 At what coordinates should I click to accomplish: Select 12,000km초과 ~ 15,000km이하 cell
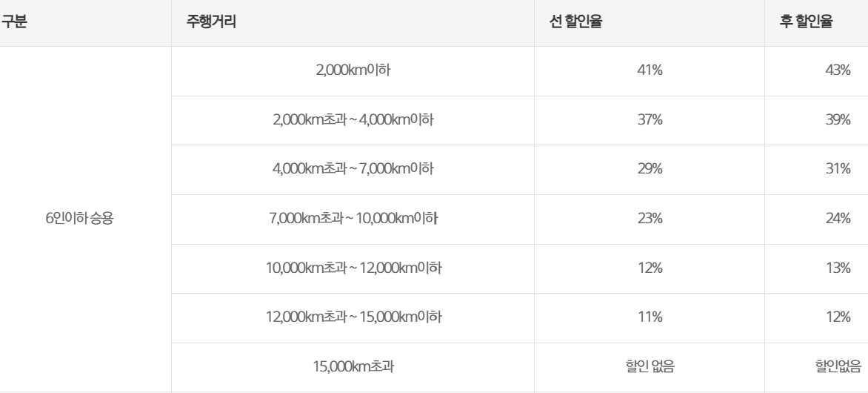coord(353,317)
